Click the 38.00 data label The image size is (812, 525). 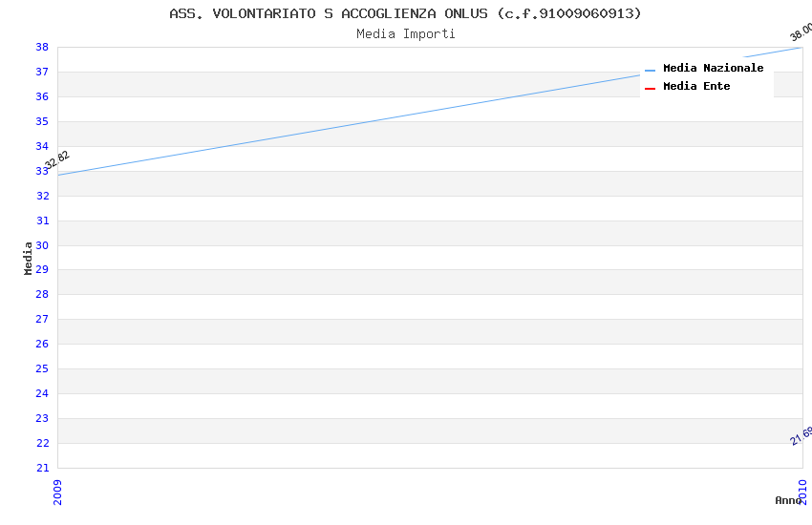pyautogui.click(x=801, y=31)
